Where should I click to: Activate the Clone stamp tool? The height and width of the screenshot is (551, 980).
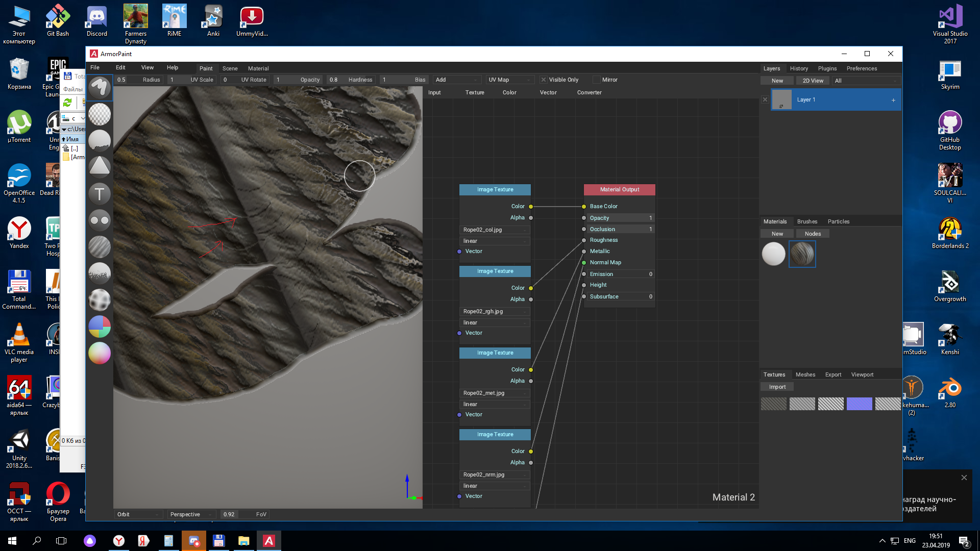[99, 220]
